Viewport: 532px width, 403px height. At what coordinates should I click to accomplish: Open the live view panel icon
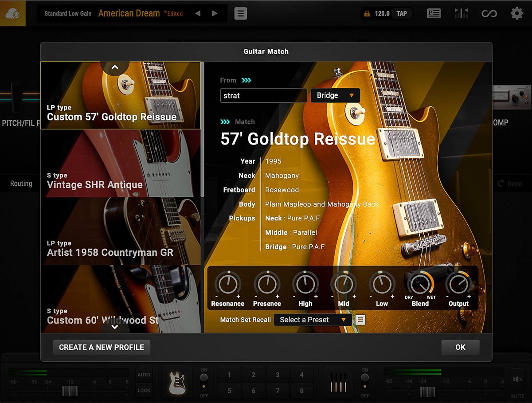pos(433,13)
